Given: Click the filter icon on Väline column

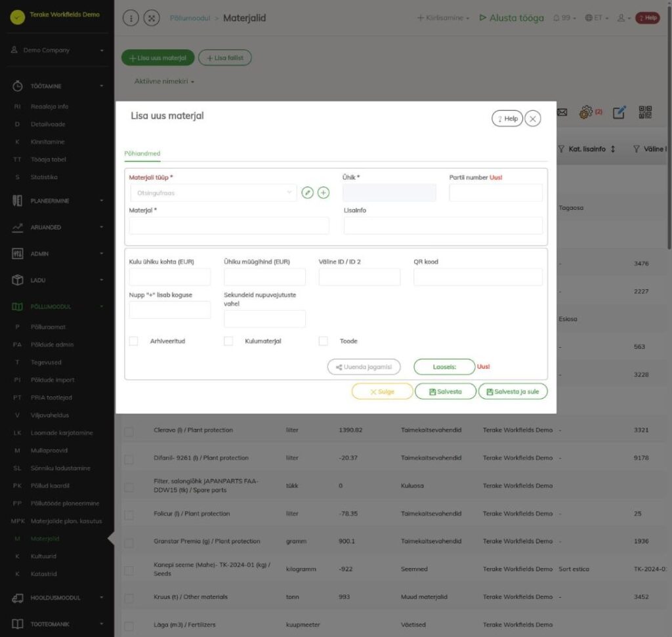Looking at the screenshot, I should (x=637, y=149).
